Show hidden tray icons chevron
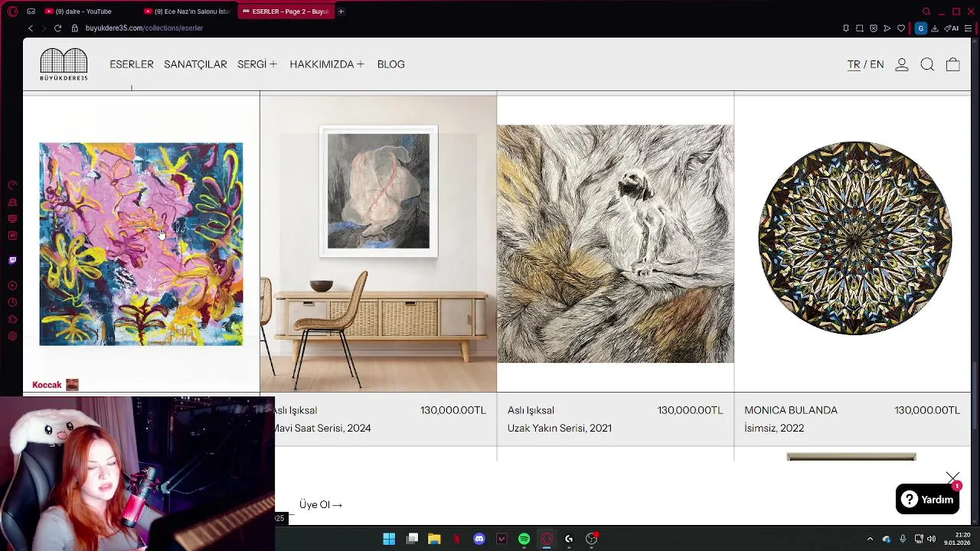980x551 pixels. 870,540
